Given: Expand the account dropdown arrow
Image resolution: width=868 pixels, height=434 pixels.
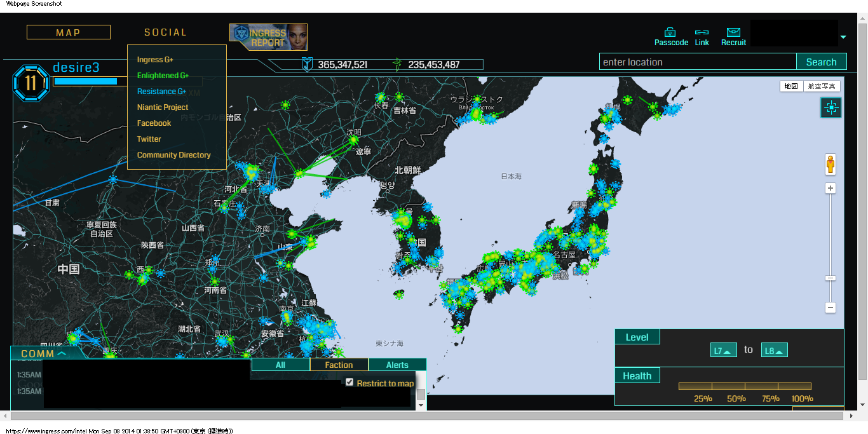Looking at the screenshot, I should [x=843, y=37].
